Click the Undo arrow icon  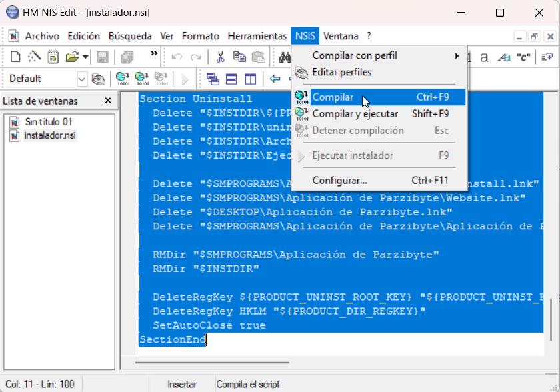[x=177, y=57]
